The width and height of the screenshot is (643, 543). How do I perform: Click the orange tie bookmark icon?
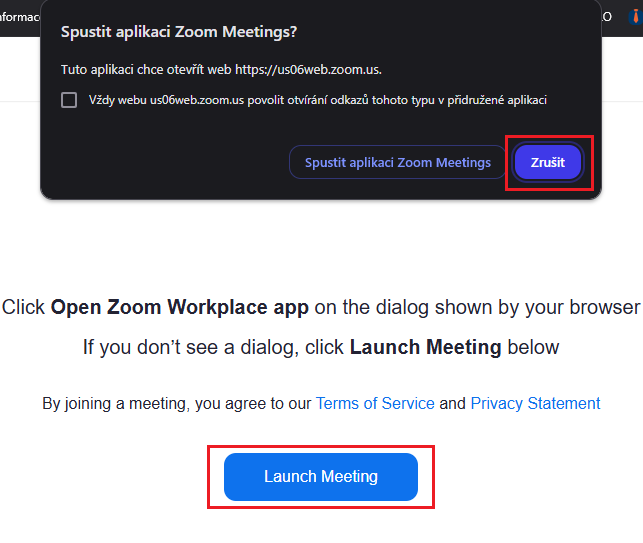(x=633, y=16)
